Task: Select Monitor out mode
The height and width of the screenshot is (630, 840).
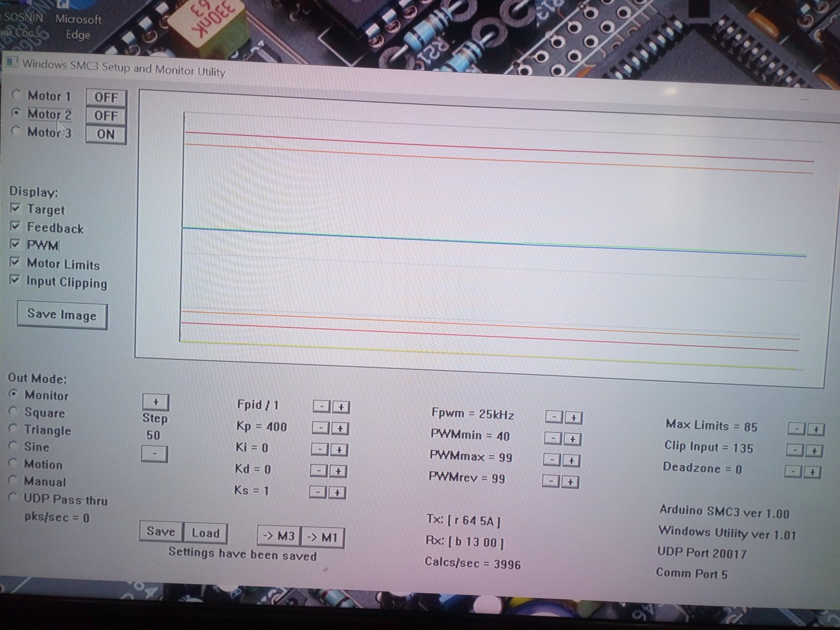Action: click(x=14, y=394)
